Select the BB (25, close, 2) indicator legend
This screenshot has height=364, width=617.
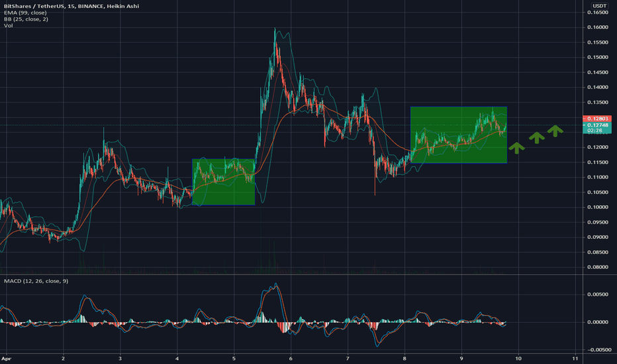coord(26,19)
